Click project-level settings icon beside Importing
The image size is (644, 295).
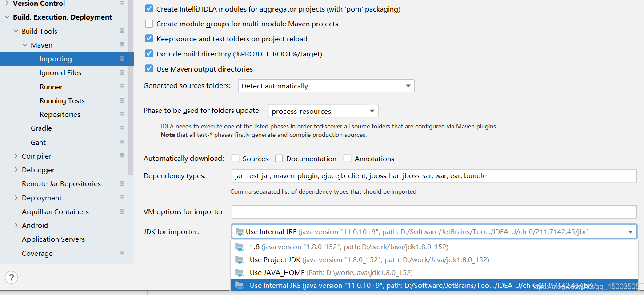pos(122,59)
